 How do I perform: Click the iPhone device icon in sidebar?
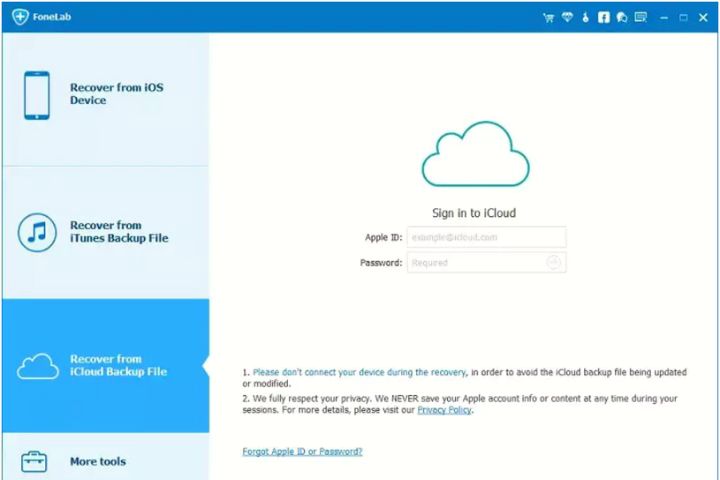point(37,95)
